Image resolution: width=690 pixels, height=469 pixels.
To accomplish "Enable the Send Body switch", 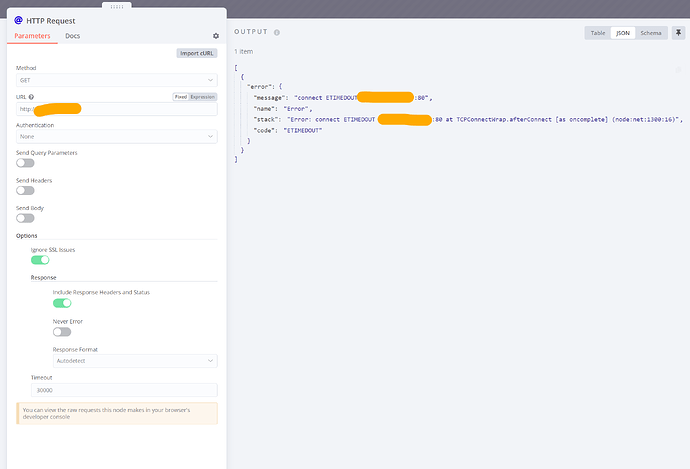I will coord(25,218).
